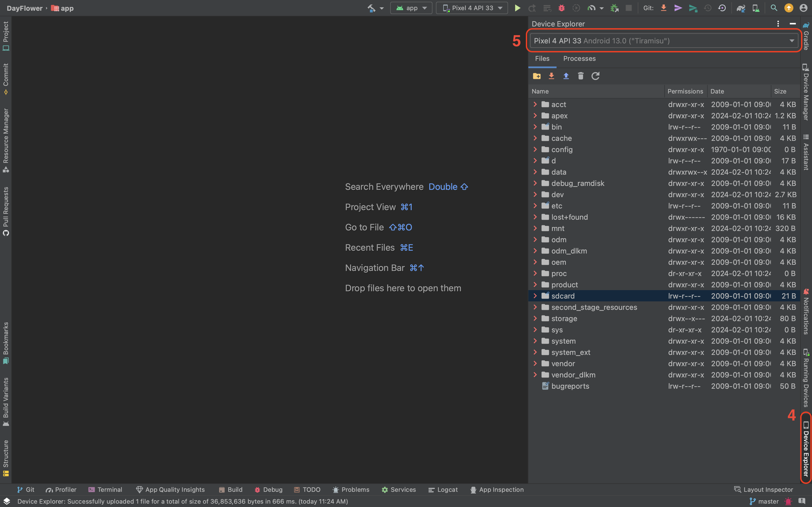The height and width of the screenshot is (507, 812).
Task: Expand the sdcard folder
Action: coord(535,296)
